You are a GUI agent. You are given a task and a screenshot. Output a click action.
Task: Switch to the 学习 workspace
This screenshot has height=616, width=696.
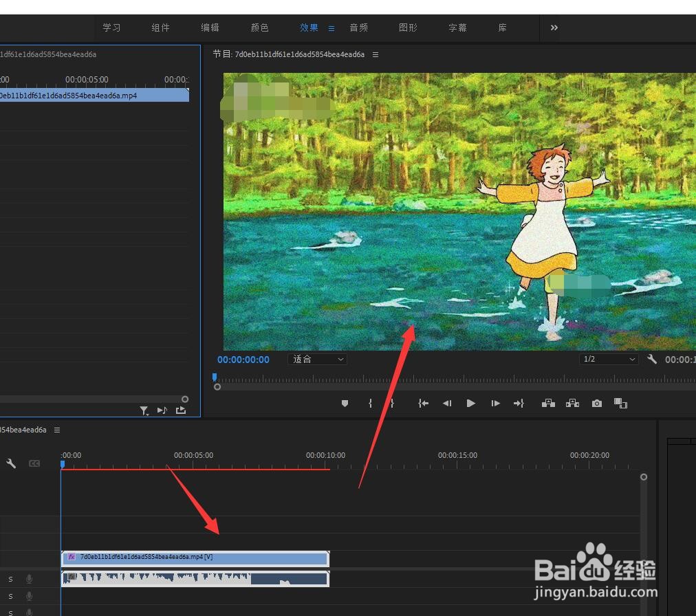(111, 27)
